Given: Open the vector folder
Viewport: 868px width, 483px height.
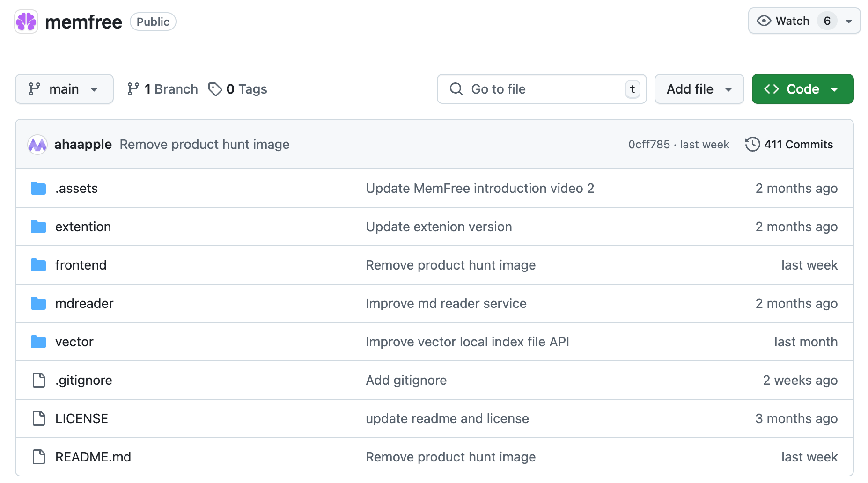Looking at the screenshot, I should coord(74,342).
